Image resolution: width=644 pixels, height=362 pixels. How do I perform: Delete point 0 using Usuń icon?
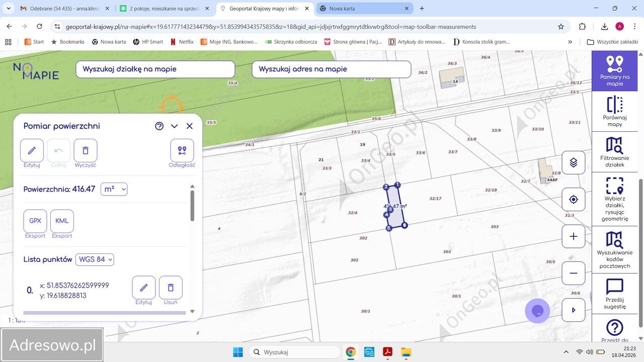coord(171,288)
